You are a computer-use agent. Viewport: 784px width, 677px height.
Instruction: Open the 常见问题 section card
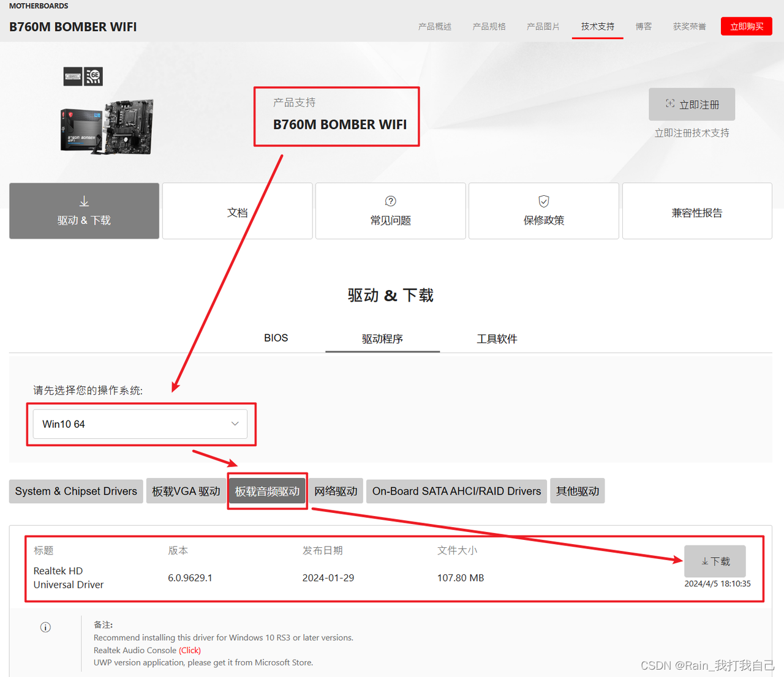(391, 211)
